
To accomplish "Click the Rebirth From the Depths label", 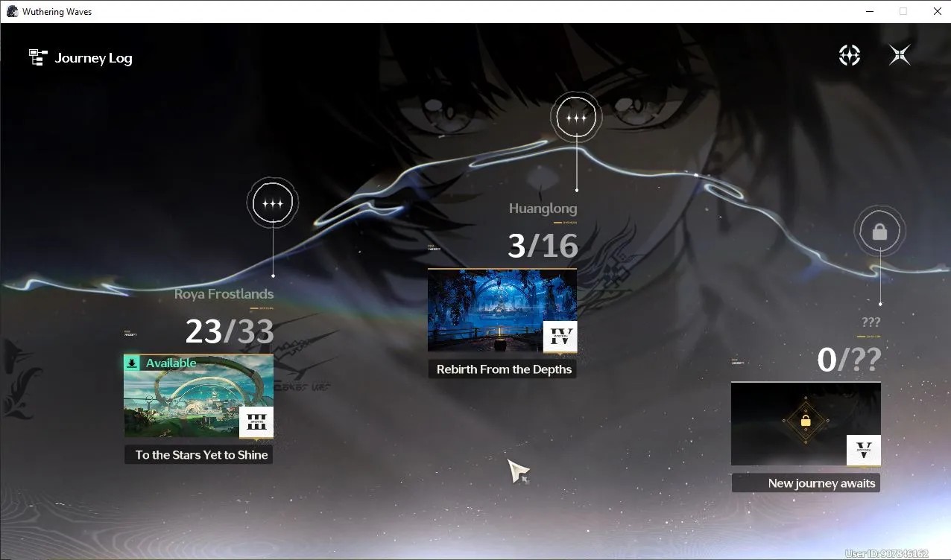I will click(x=504, y=369).
